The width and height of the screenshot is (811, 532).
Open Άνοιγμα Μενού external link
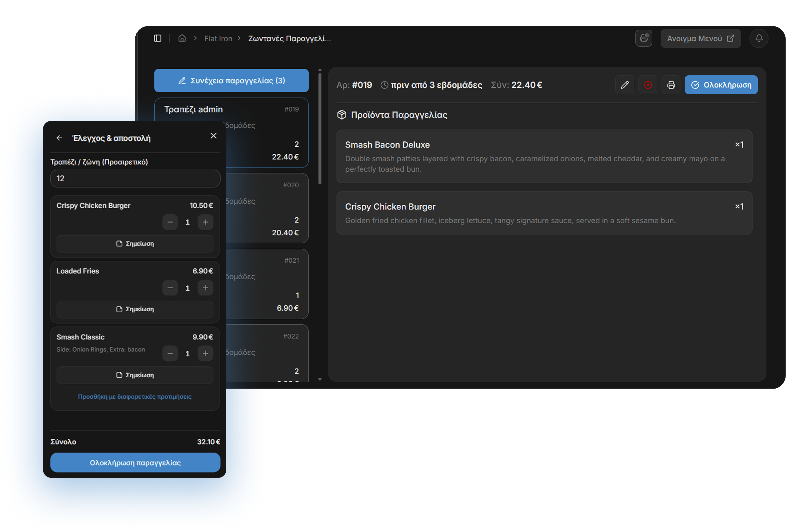click(x=700, y=38)
